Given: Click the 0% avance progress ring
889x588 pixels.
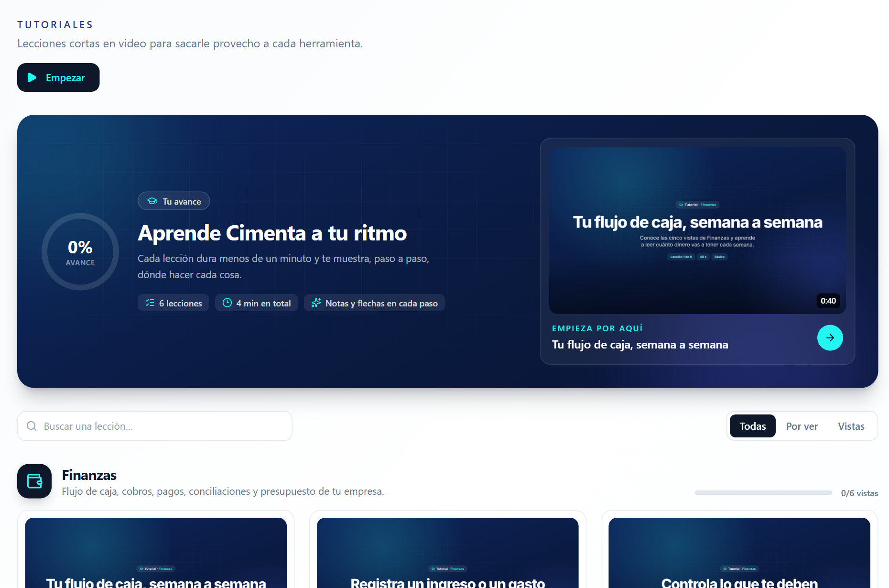Looking at the screenshot, I should 80,251.
